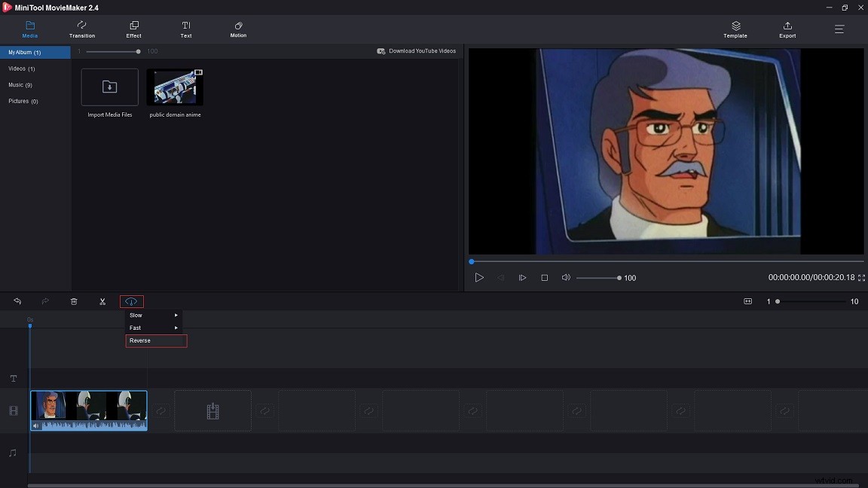Mute the clip's audio in the timeline
Image resolution: width=868 pixels, height=488 pixels.
(x=35, y=426)
